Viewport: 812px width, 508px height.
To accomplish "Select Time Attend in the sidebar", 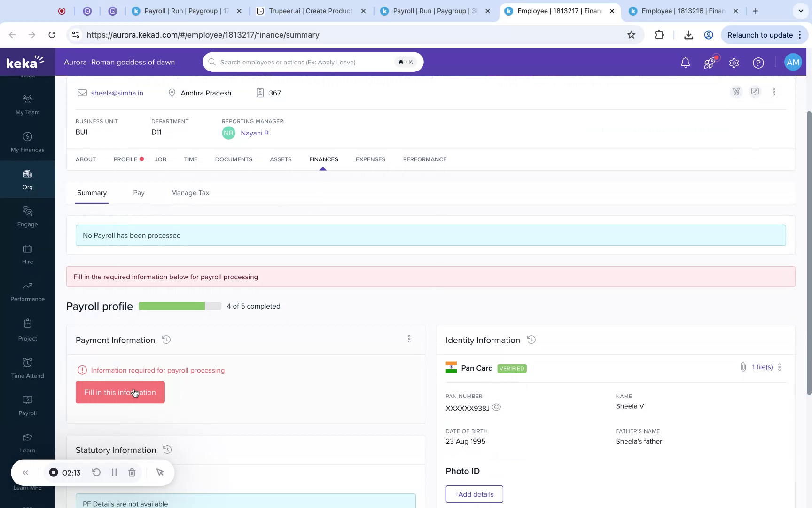I will click(x=27, y=367).
